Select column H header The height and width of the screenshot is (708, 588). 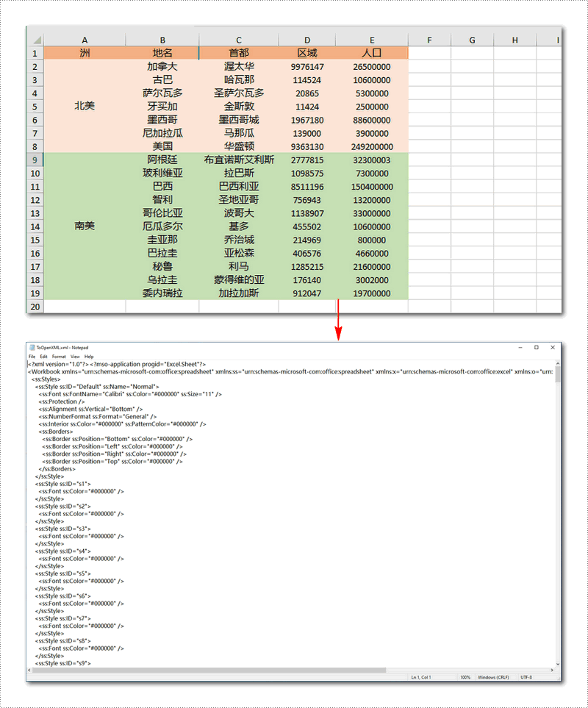(x=515, y=40)
